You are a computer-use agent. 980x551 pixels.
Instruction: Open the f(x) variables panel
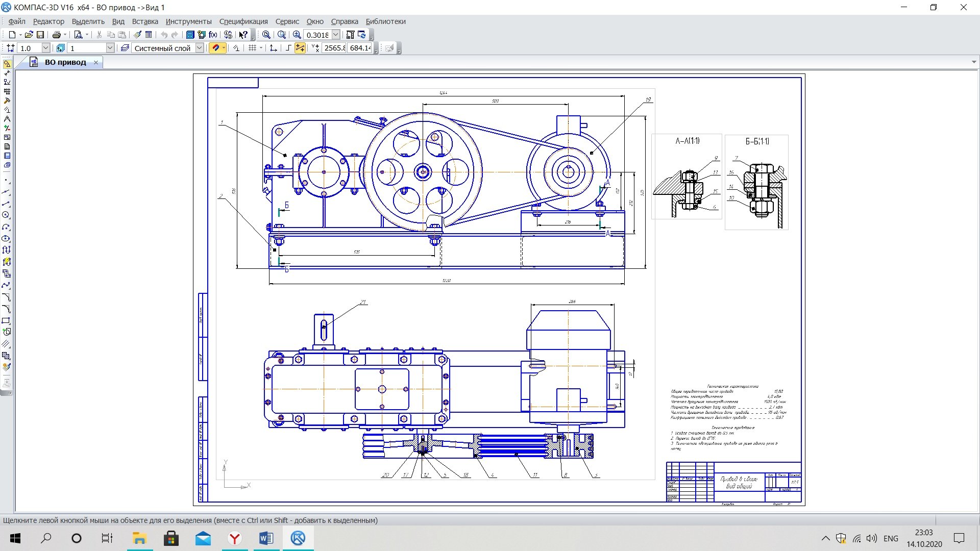[x=213, y=35]
